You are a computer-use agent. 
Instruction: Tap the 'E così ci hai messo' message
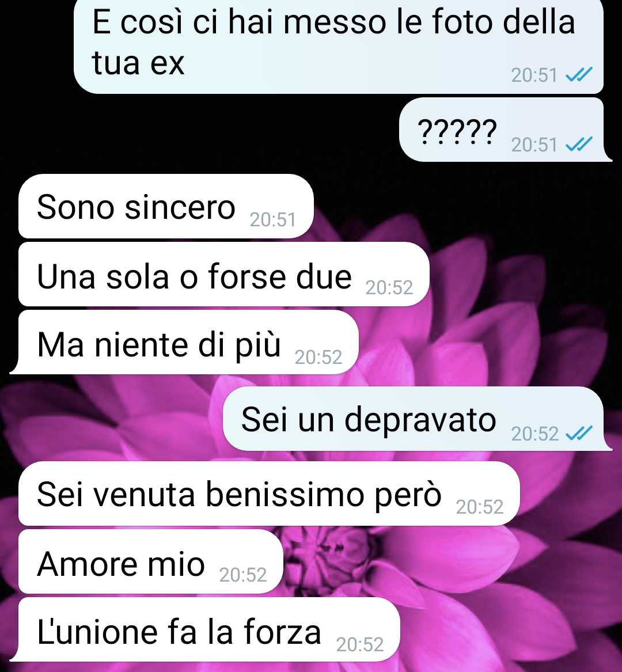pyautogui.click(x=339, y=45)
